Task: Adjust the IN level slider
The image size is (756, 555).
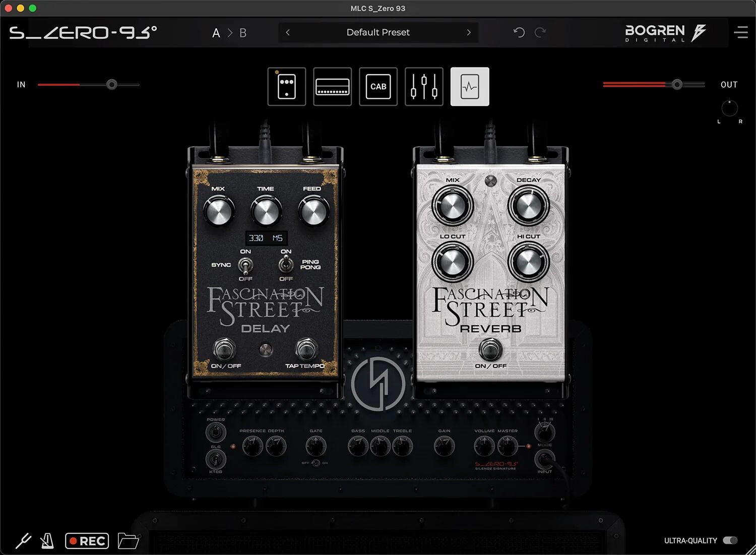Action: [x=111, y=84]
